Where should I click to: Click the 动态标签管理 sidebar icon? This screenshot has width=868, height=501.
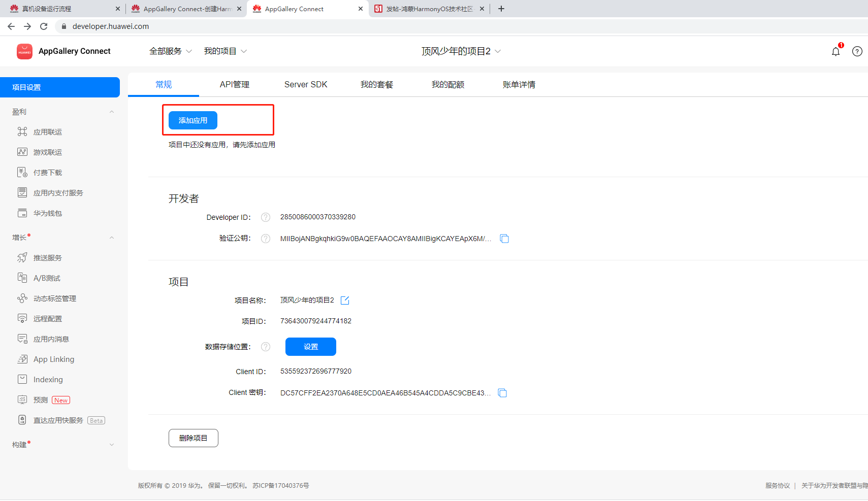pos(22,298)
